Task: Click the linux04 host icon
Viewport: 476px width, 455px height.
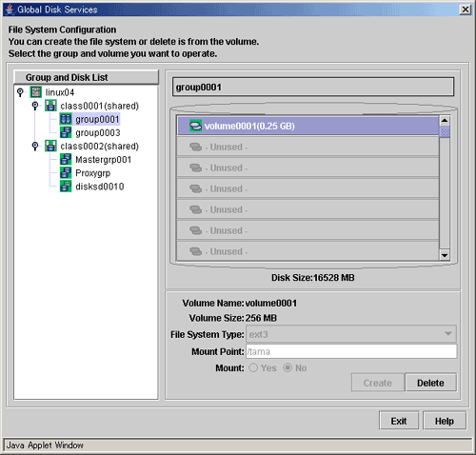Action: 36,92
